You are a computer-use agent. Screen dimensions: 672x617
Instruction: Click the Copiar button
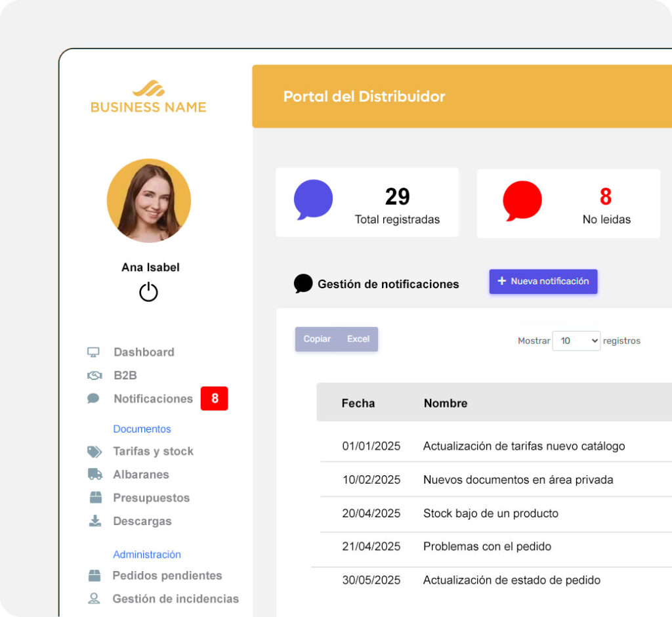pyautogui.click(x=317, y=339)
